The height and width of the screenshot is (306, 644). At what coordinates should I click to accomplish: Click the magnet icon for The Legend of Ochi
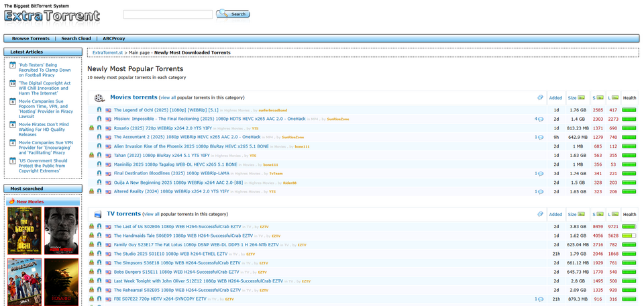[x=99, y=110]
